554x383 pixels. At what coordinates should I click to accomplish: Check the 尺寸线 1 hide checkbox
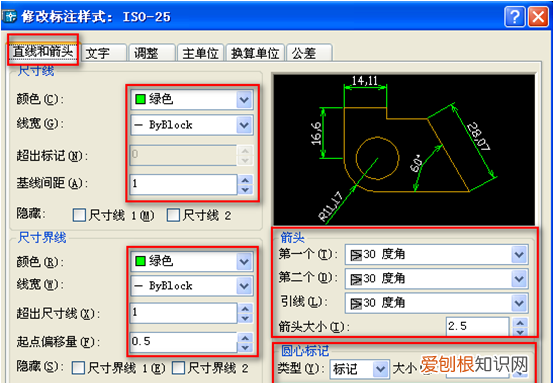[x=79, y=215]
